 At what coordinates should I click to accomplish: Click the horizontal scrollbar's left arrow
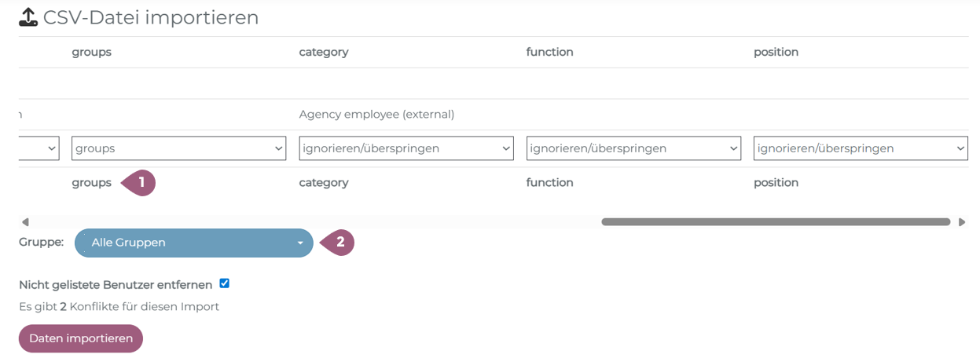click(25, 222)
